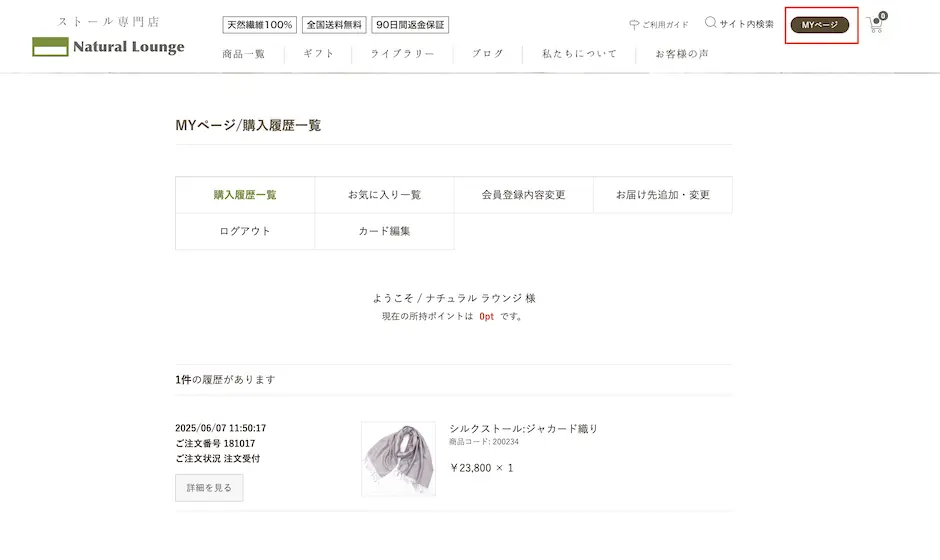Open シルクストール:ジャカード織り product link

click(x=523, y=428)
